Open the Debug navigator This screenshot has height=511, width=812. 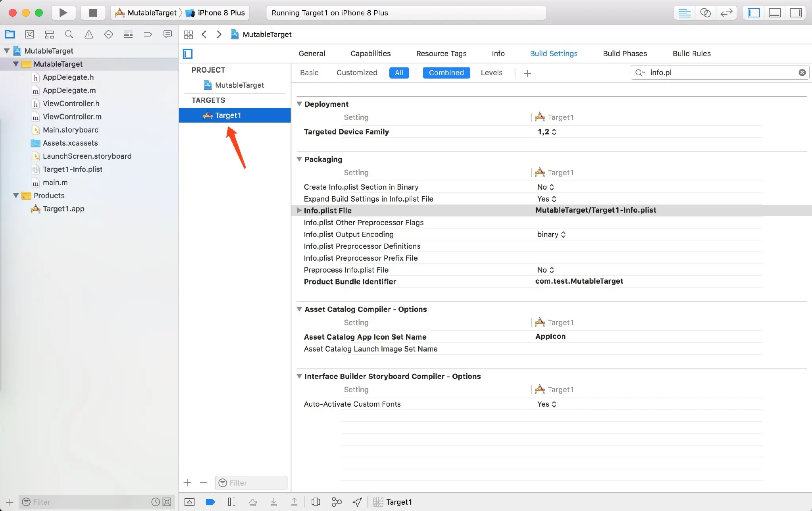point(128,35)
